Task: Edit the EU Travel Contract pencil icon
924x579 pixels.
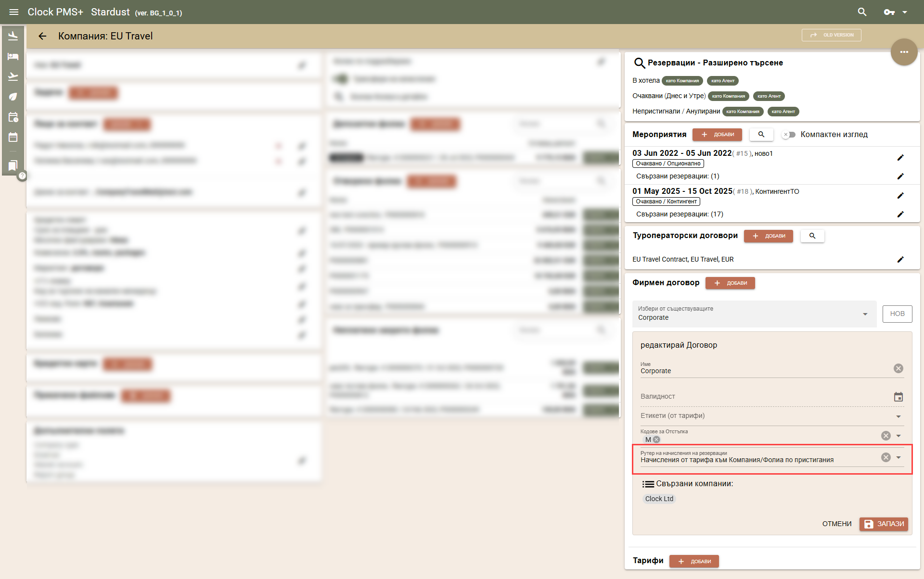Action: coord(900,260)
